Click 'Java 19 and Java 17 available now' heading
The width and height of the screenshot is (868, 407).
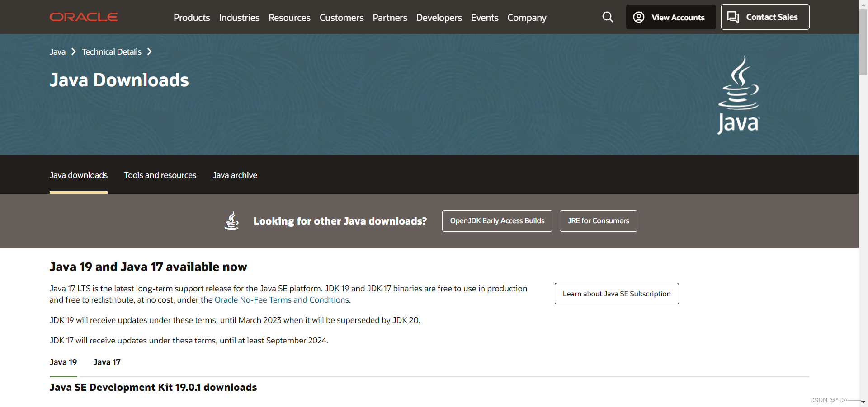pos(148,267)
